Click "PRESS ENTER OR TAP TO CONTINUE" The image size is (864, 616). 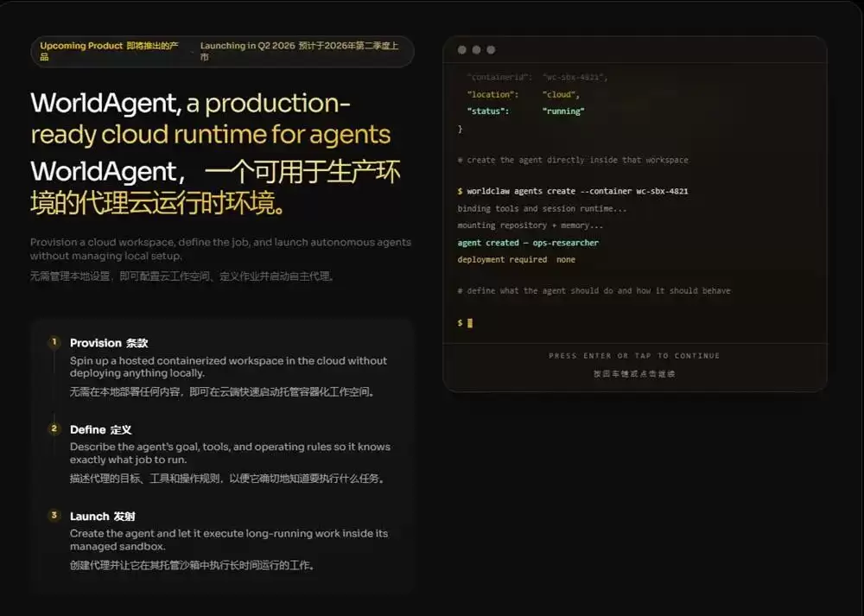(634, 356)
